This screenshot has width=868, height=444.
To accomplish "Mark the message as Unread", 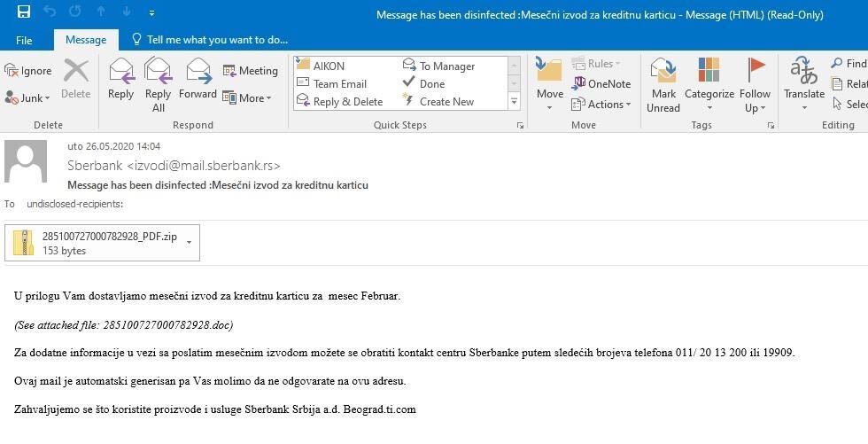I will (663, 85).
